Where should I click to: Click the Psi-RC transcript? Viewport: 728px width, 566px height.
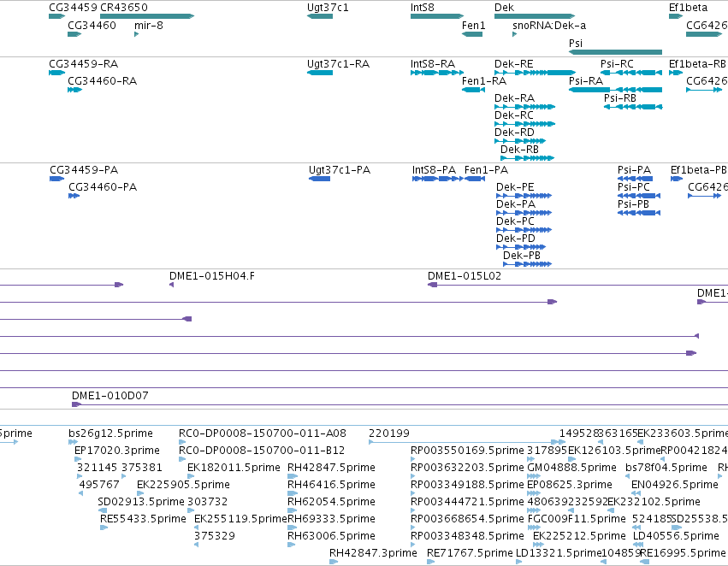[631, 73]
